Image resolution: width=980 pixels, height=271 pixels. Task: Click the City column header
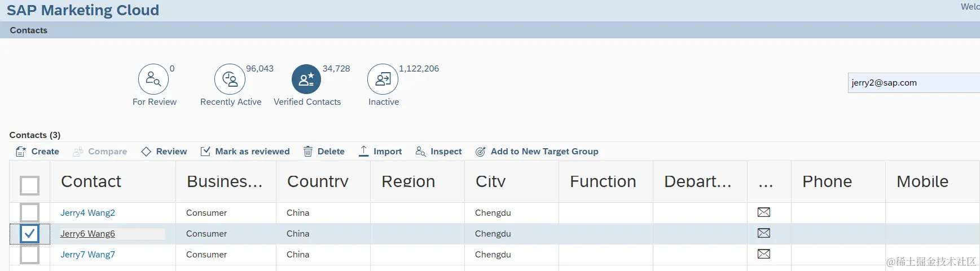pos(512,181)
